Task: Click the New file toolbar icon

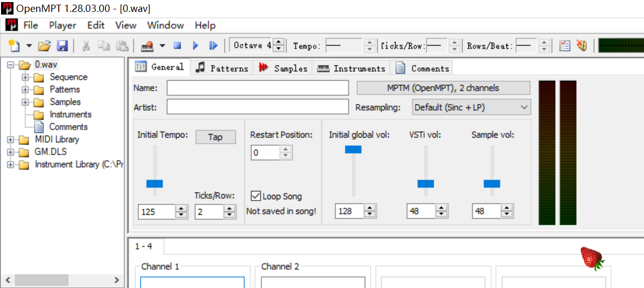Action: [x=14, y=46]
